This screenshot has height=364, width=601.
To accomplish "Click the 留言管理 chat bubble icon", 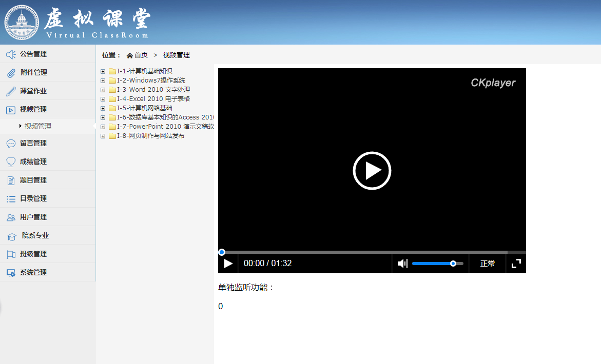I will [11, 144].
